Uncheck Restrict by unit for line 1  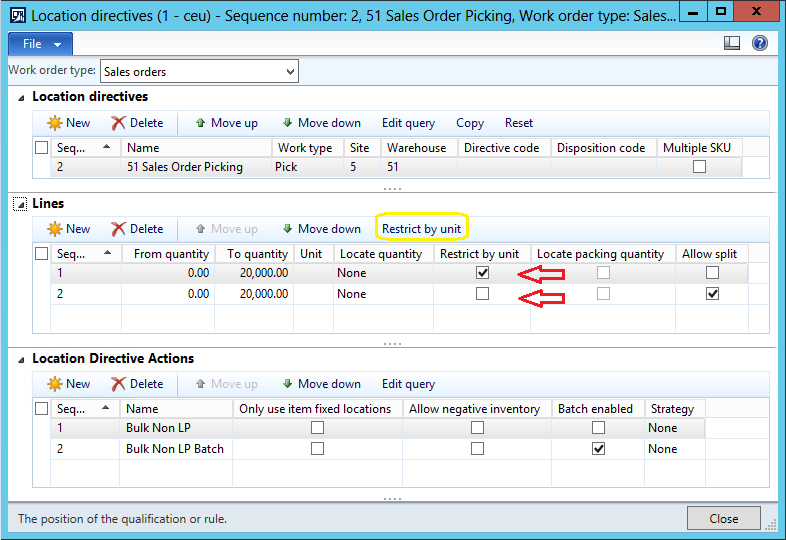[483, 273]
